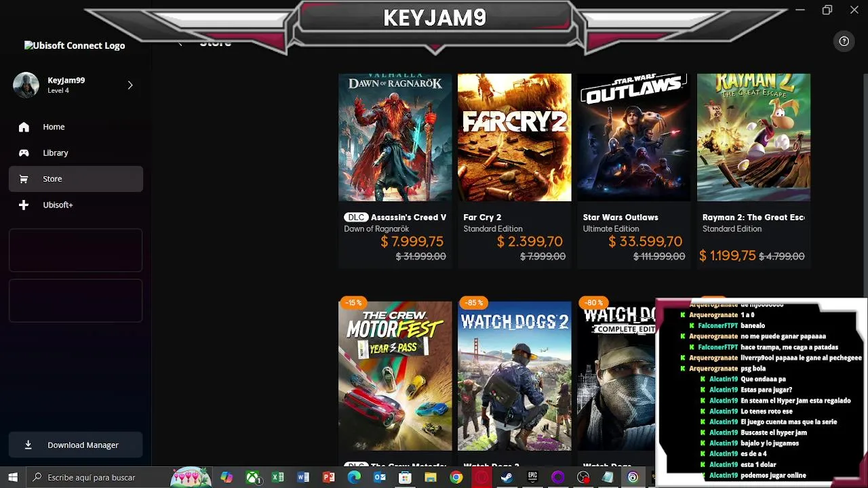Image resolution: width=868 pixels, height=488 pixels.
Task: Click the Star Wars Outlaws title text
Action: coord(620,218)
